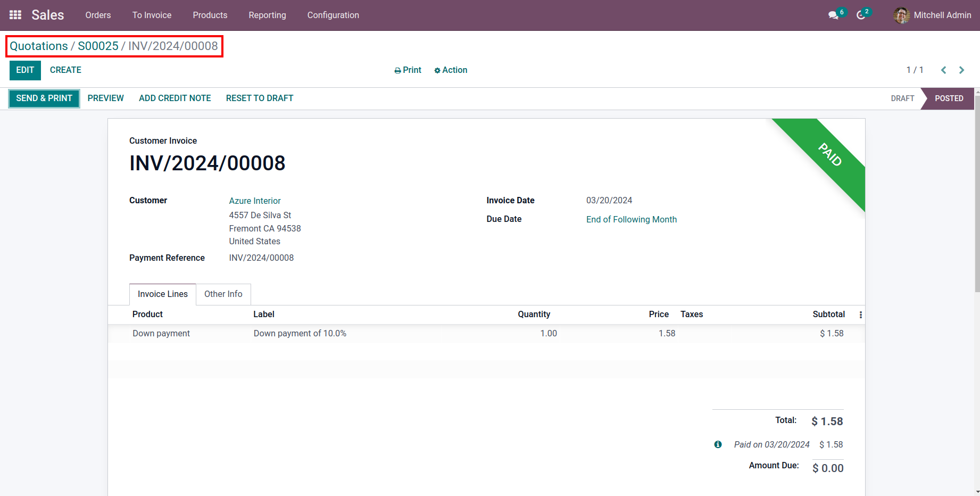Go to previous record arrow
The height and width of the screenshot is (496, 980).
point(944,70)
